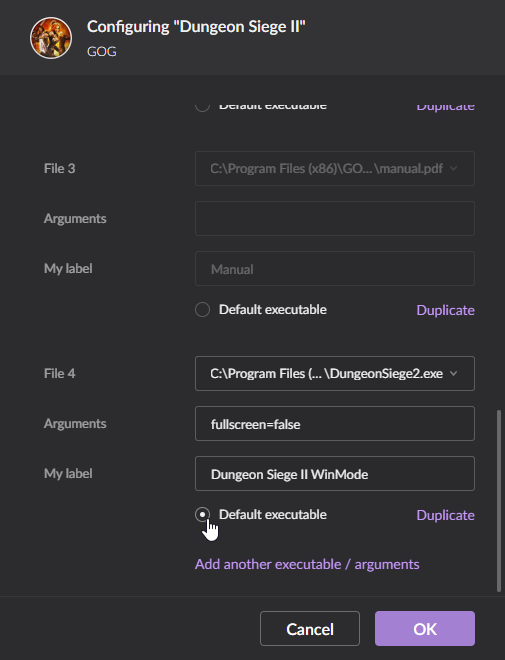Confirm configuration with the OK button
The image size is (505, 660).
425,628
